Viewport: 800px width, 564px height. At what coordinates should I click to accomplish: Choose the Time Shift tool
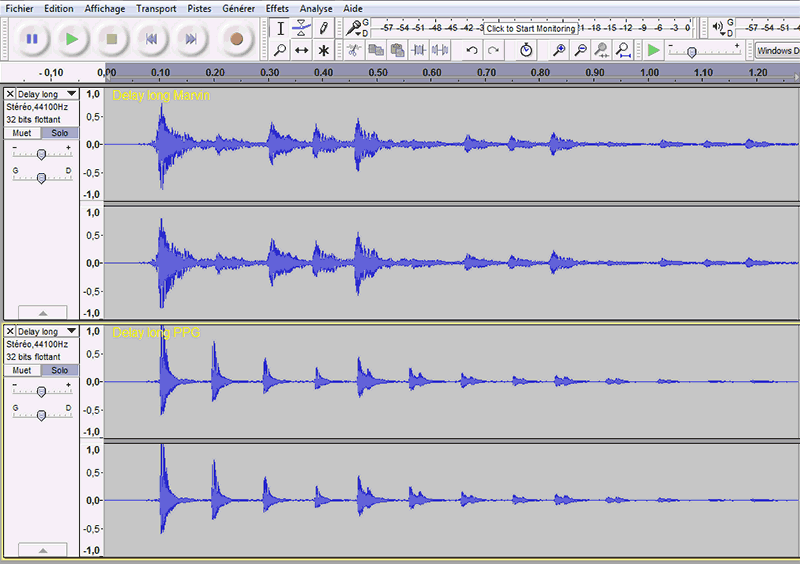301,50
